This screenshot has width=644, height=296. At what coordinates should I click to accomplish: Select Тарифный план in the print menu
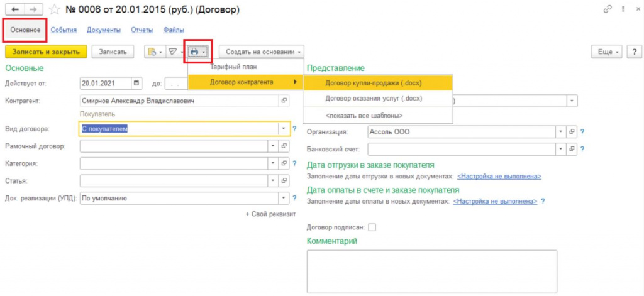(246, 67)
